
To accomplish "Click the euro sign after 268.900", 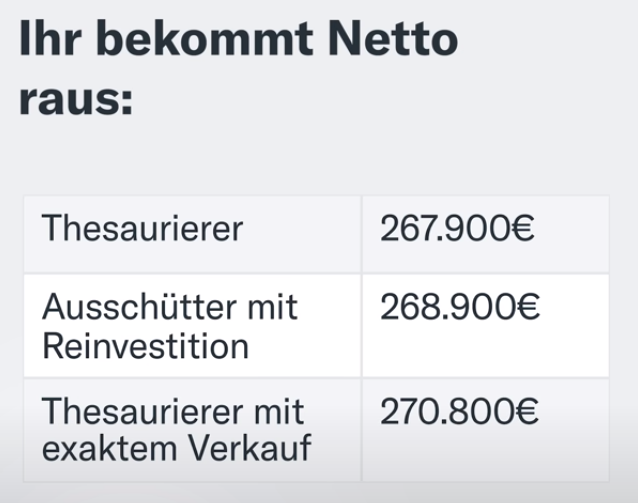I will [x=526, y=307].
